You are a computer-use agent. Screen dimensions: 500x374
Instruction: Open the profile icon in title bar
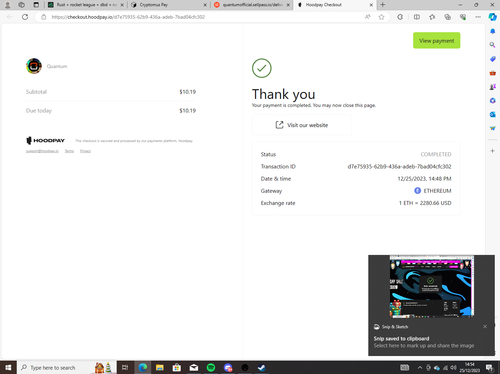coord(8,5)
